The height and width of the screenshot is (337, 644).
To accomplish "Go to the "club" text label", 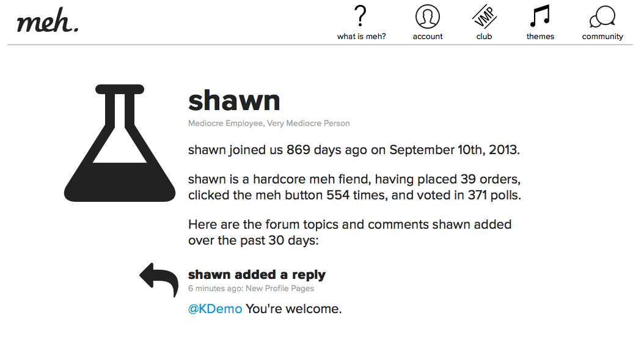I will (485, 37).
